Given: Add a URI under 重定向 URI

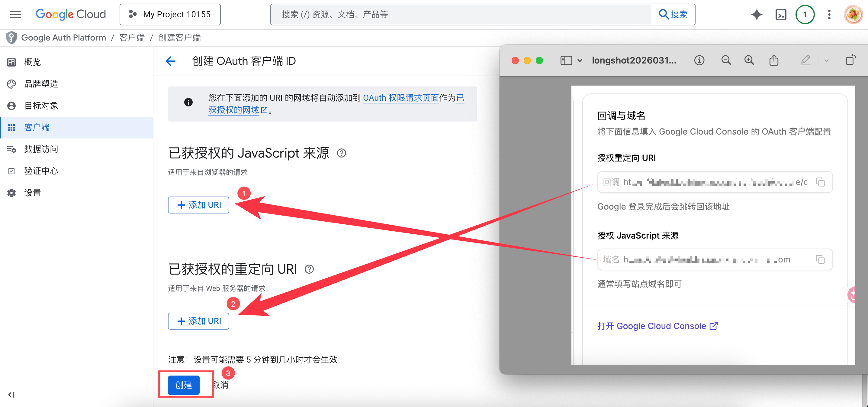Looking at the screenshot, I should pos(198,321).
